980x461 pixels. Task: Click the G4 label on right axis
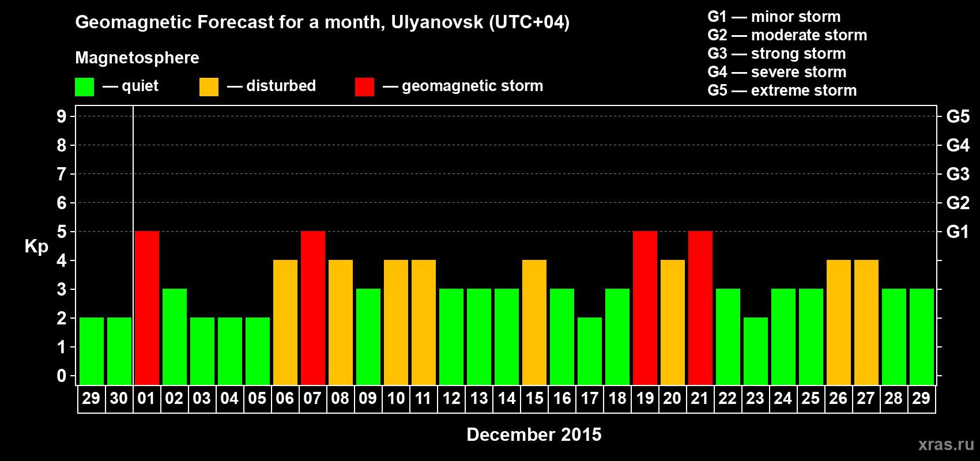click(x=958, y=145)
